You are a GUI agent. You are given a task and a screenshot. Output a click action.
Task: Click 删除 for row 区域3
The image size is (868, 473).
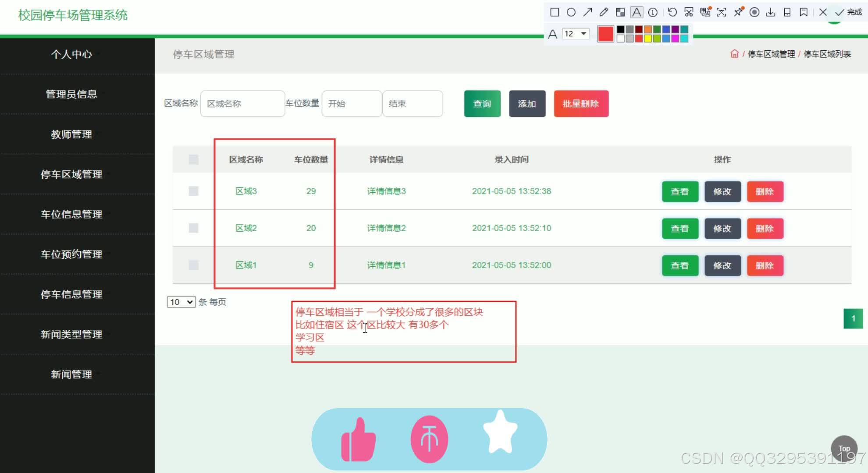pyautogui.click(x=765, y=192)
